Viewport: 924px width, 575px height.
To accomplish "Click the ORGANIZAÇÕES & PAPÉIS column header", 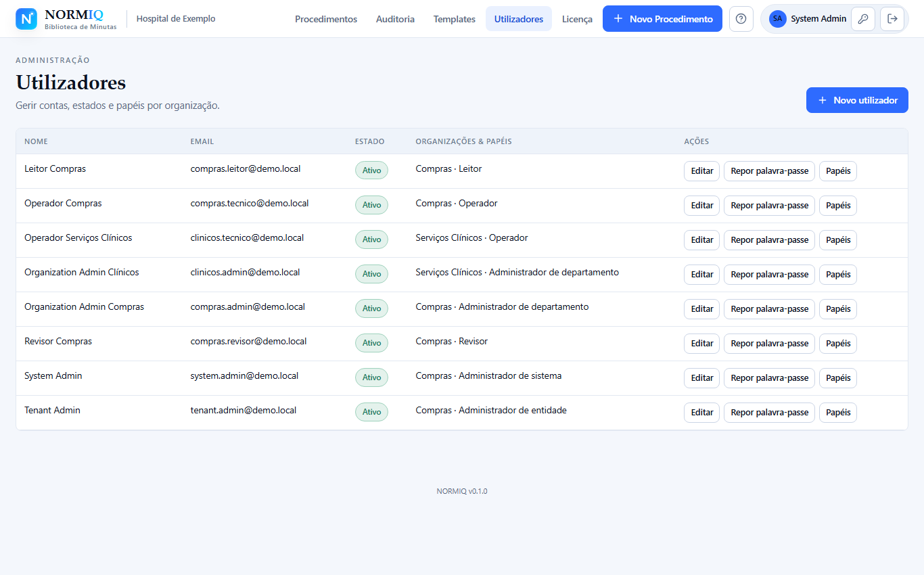I will click(463, 141).
